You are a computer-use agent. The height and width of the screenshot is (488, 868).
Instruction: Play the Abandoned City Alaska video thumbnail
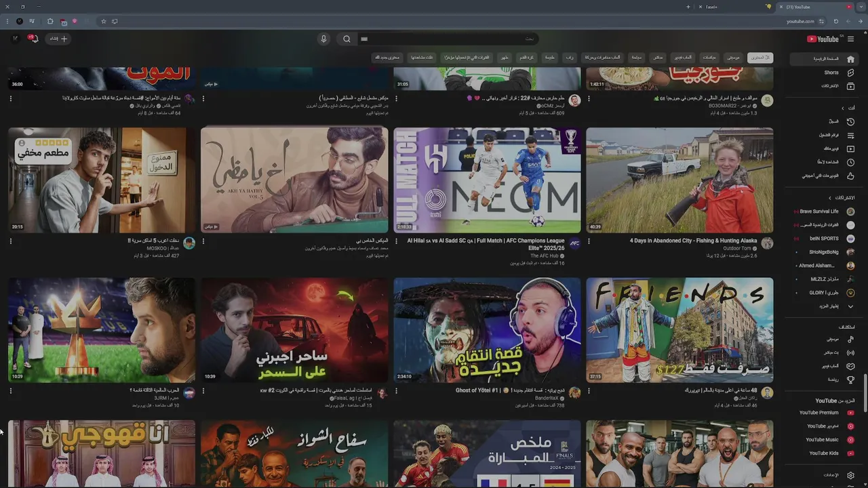coord(679,180)
